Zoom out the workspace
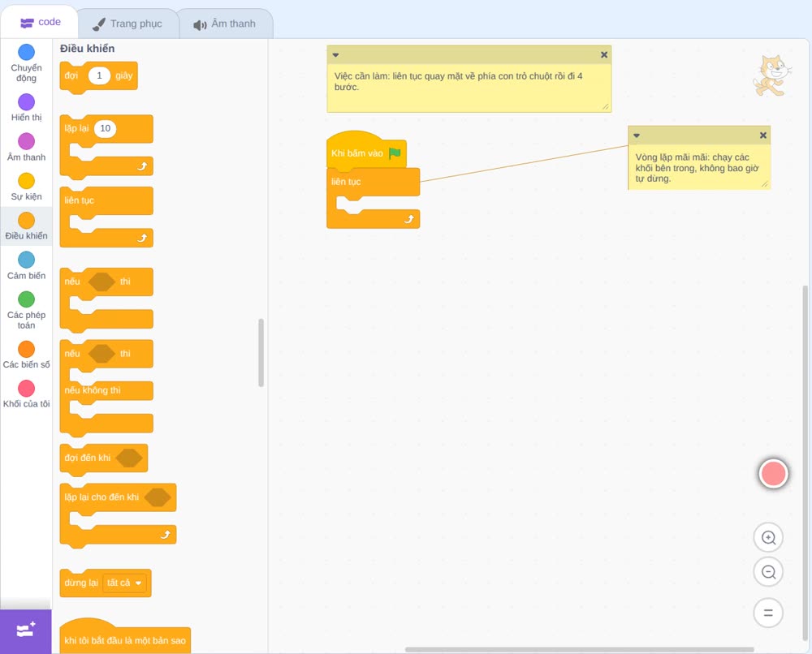812x654 pixels. coord(768,572)
